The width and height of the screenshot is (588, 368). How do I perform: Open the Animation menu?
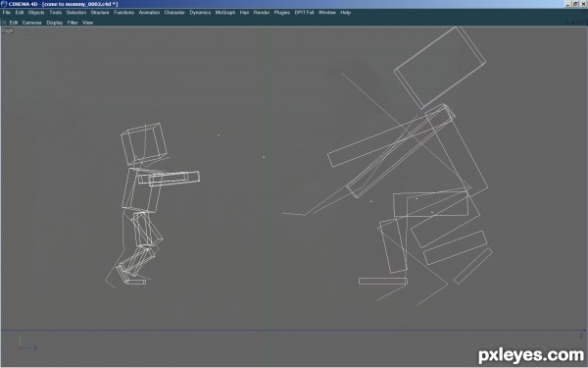coord(149,13)
